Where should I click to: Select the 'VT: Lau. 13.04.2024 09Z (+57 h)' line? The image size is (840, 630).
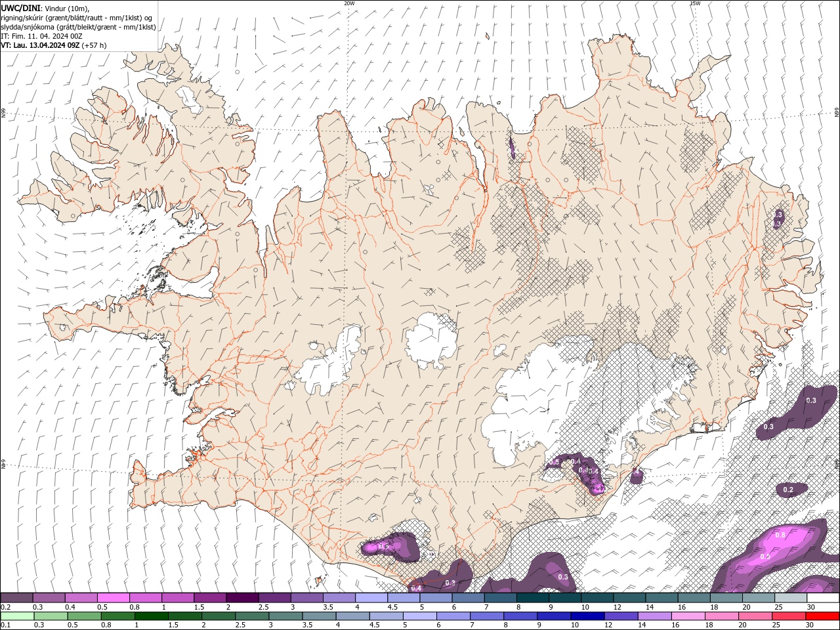click(53, 45)
